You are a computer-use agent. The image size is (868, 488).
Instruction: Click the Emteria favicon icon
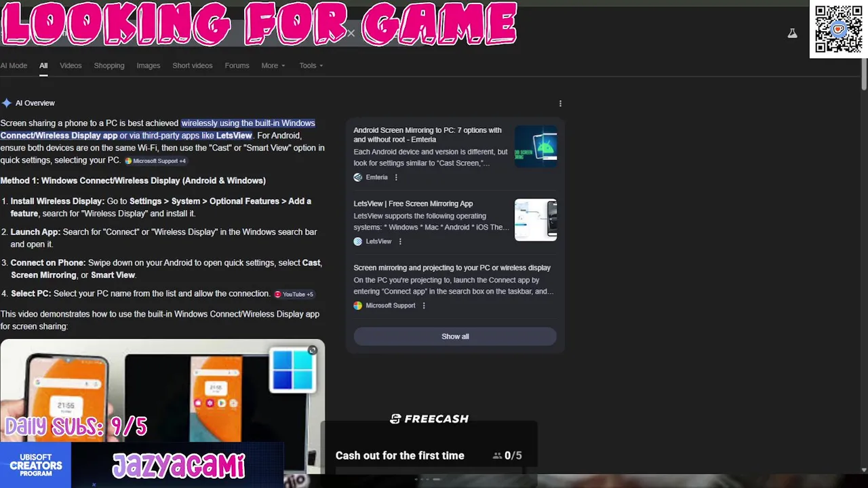pyautogui.click(x=358, y=178)
